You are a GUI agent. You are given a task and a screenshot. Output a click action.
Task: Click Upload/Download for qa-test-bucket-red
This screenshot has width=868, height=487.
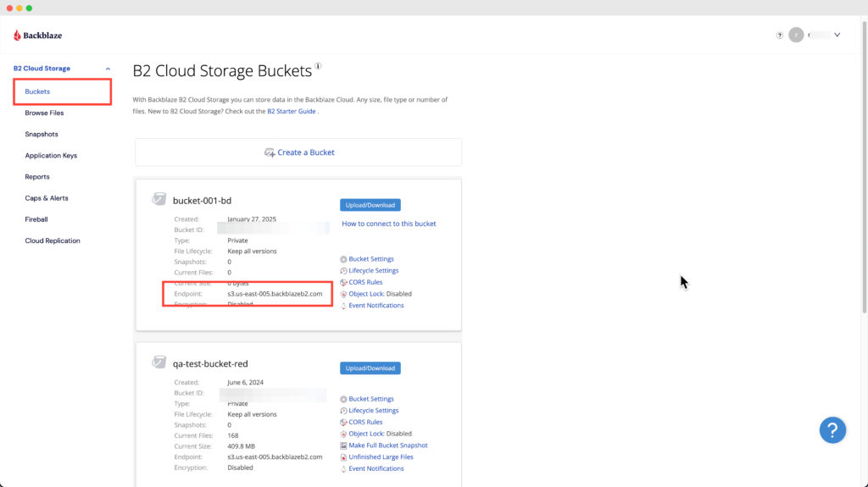pos(370,368)
